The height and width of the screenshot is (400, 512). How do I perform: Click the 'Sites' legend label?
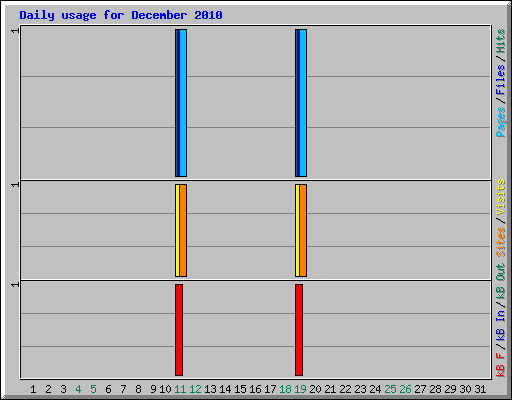coord(500,242)
